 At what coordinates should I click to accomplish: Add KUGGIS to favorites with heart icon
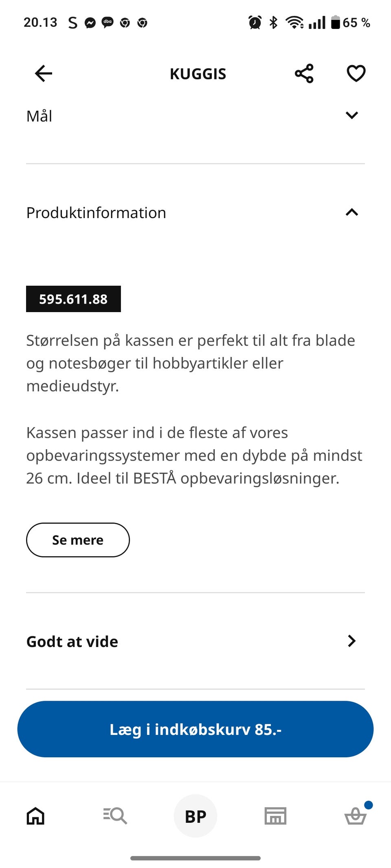356,74
